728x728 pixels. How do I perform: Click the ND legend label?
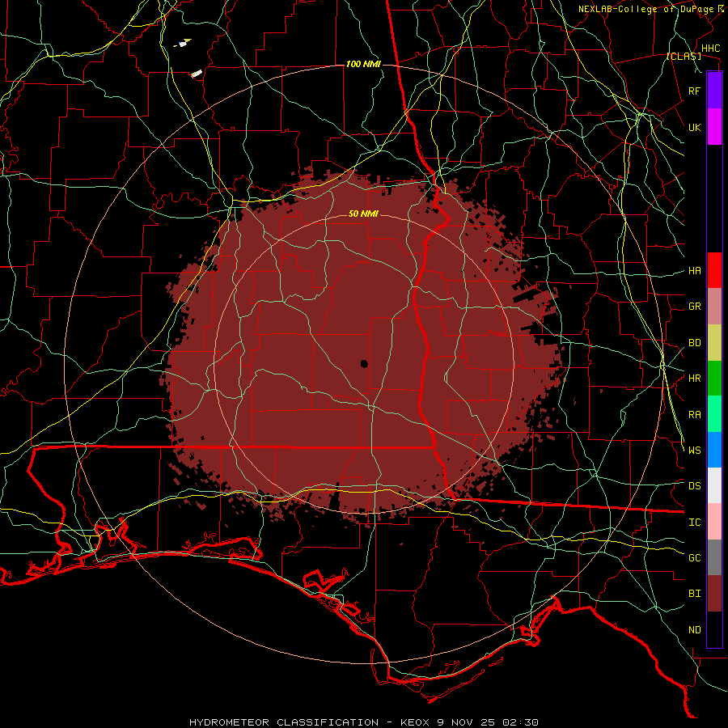tap(694, 630)
